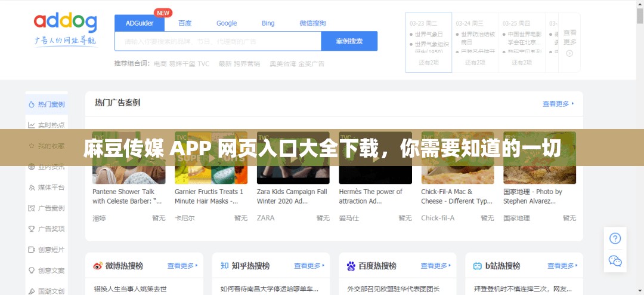The height and width of the screenshot is (295, 644).
Task: Select 创意短片 in the sidebar
Action: (x=47, y=250)
